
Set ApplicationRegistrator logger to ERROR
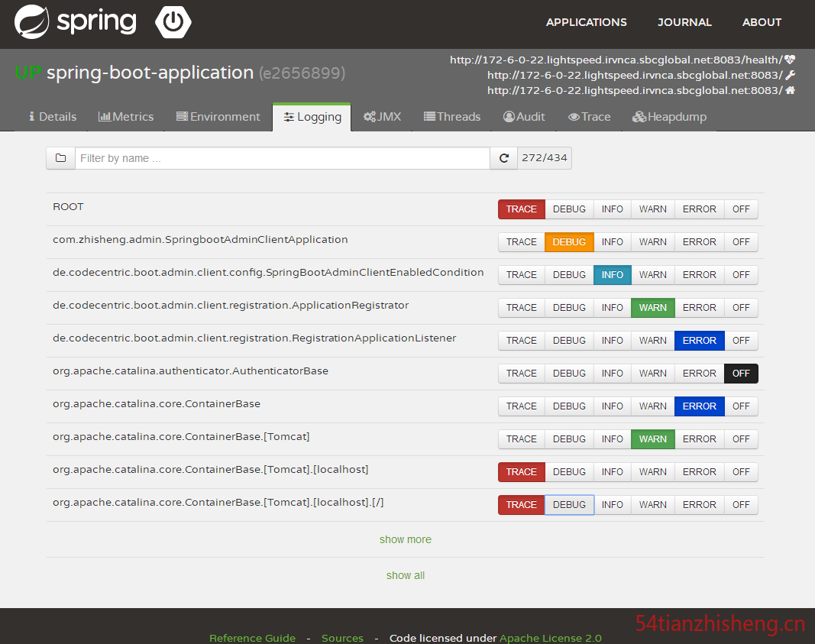click(699, 308)
